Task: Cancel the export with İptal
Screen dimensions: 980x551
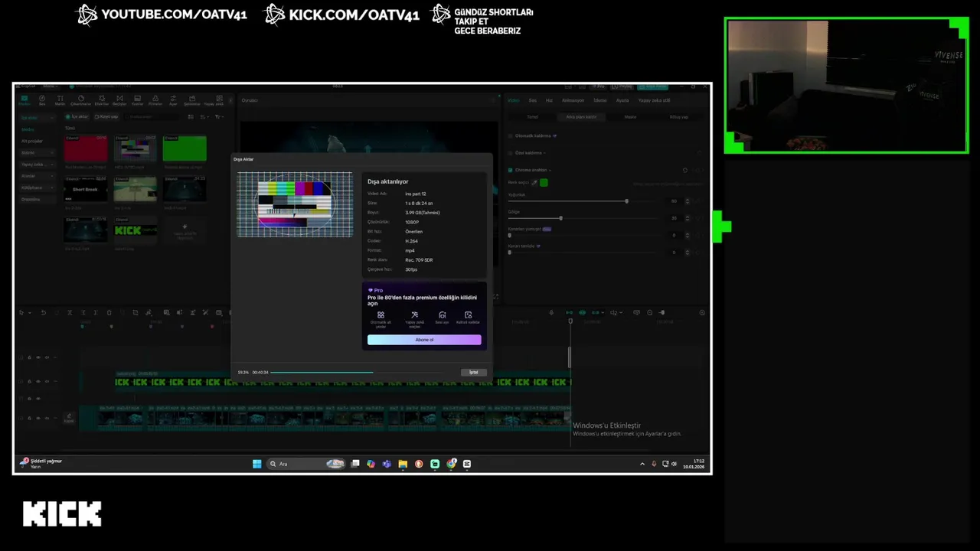Action: click(474, 372)
